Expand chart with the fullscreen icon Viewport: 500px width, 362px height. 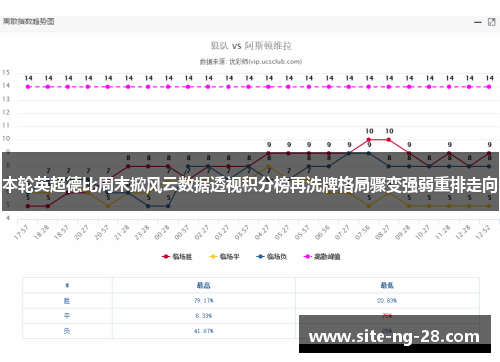click(x=491, y=22)
